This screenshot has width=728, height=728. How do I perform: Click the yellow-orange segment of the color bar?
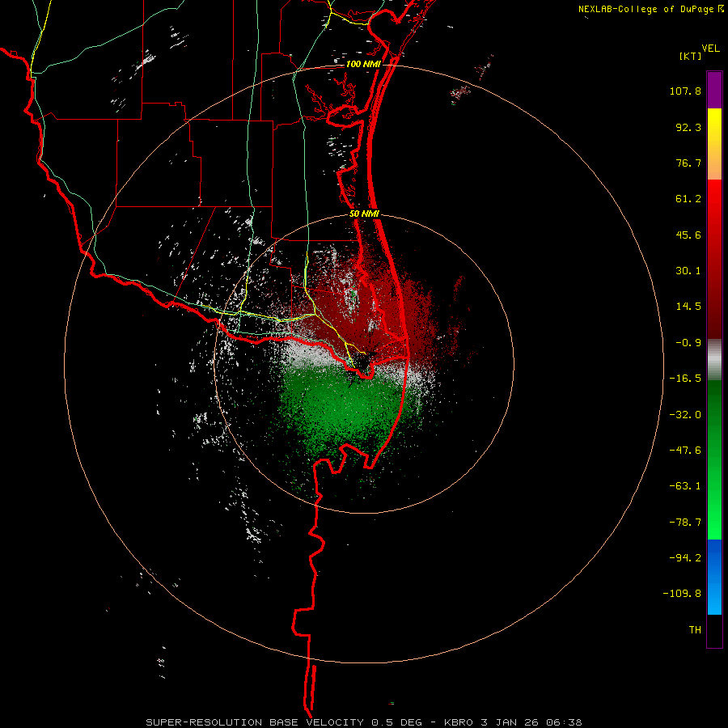[x=714, y=144]
